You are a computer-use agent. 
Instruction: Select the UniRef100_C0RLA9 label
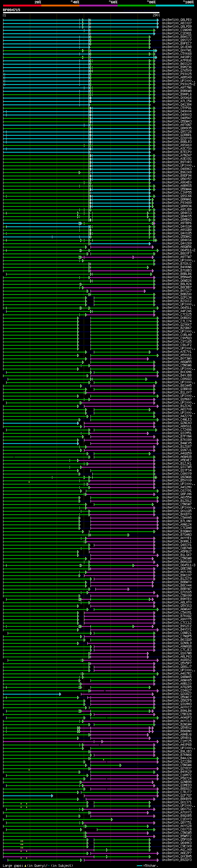coord(176,335)
